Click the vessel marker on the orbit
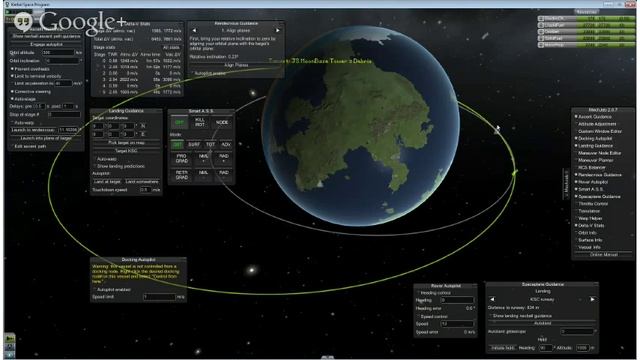 tap(514, 173)
